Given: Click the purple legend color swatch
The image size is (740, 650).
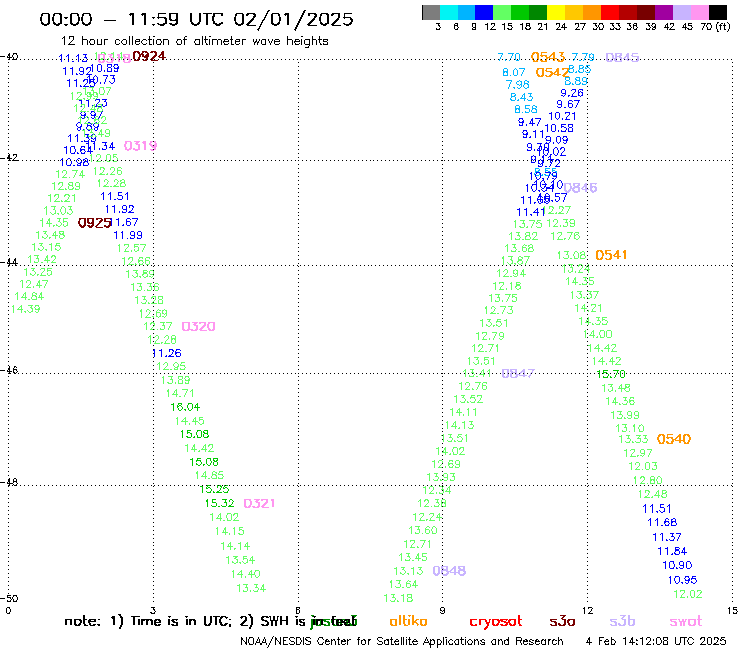Looking at the screenshot, I should (664, 12).
